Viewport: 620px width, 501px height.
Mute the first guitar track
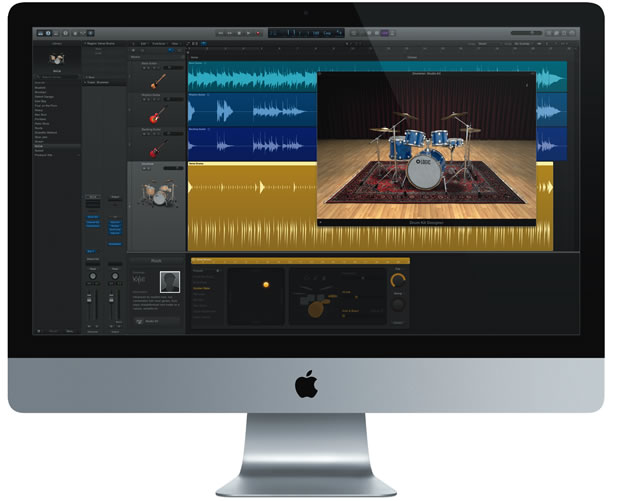coord(144,68)
